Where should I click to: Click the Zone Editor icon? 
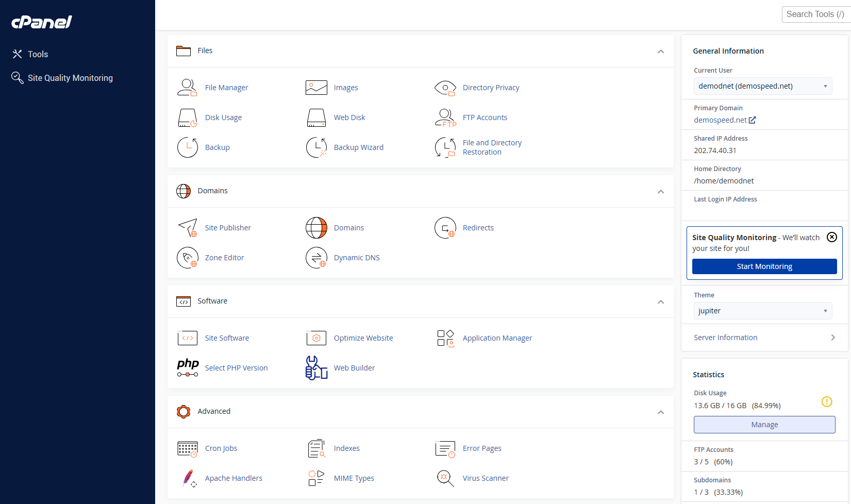tap(187, 258)
